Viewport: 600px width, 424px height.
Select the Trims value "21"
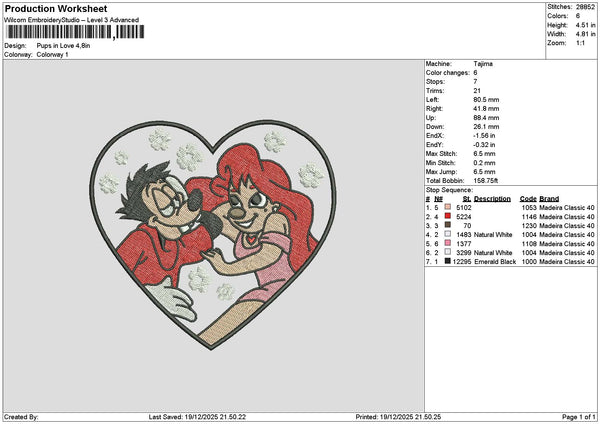point(478,91)
